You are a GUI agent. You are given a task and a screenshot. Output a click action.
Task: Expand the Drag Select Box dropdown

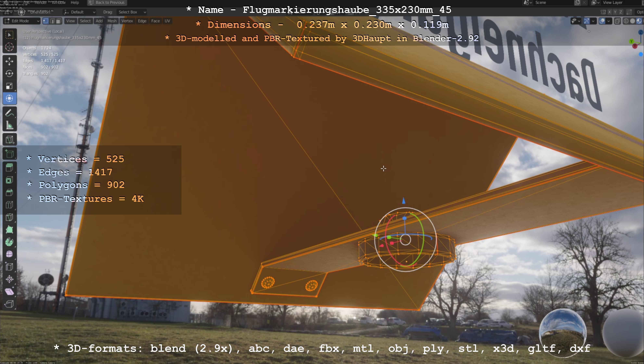[132, 12]
